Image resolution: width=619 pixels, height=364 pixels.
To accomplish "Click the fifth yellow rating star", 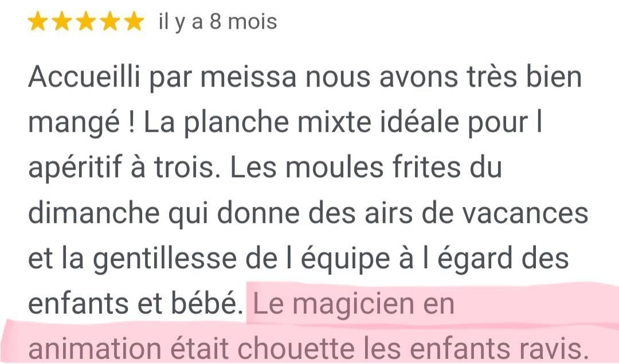I will point(134,21).
